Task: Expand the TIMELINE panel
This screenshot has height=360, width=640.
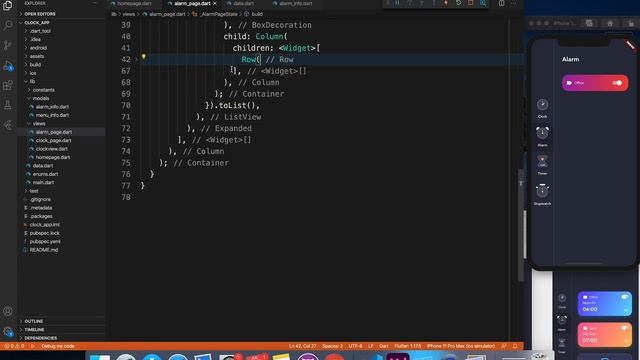Action: click(x=34, y=329)
